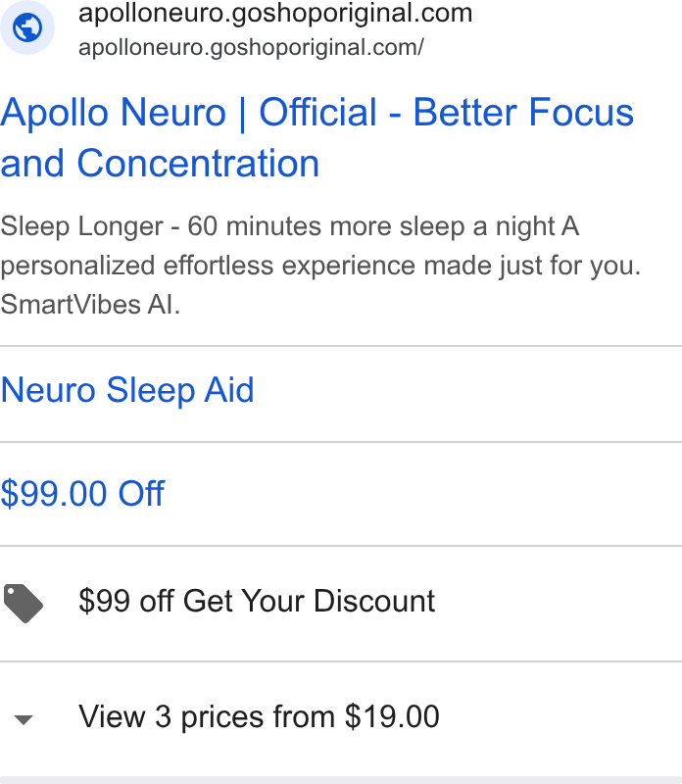The height and width of the screenshot is (784, 682).
Task: Click the Sleep Longer description snippet
Action: tap(320, 265)
